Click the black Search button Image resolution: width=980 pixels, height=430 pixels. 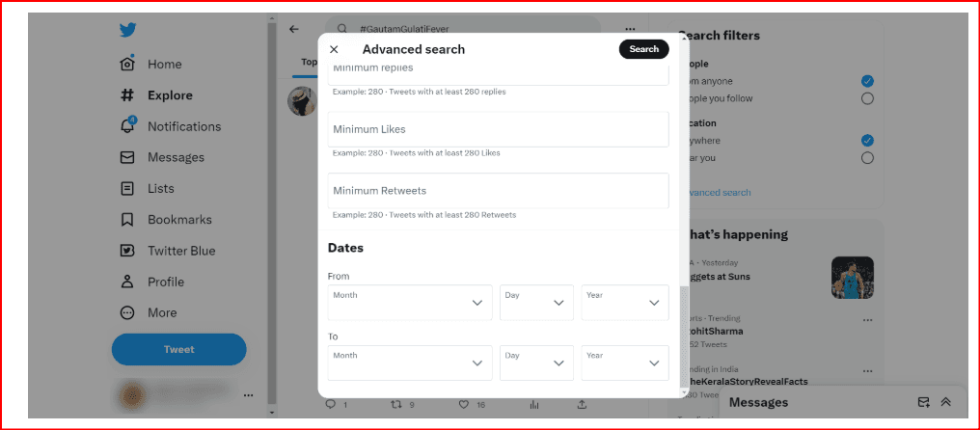643,49
